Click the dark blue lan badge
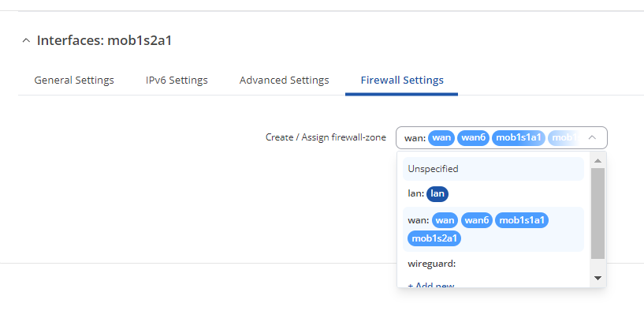Image resolution: width=644 pixels, height=326 pixels. click(437, 193)
